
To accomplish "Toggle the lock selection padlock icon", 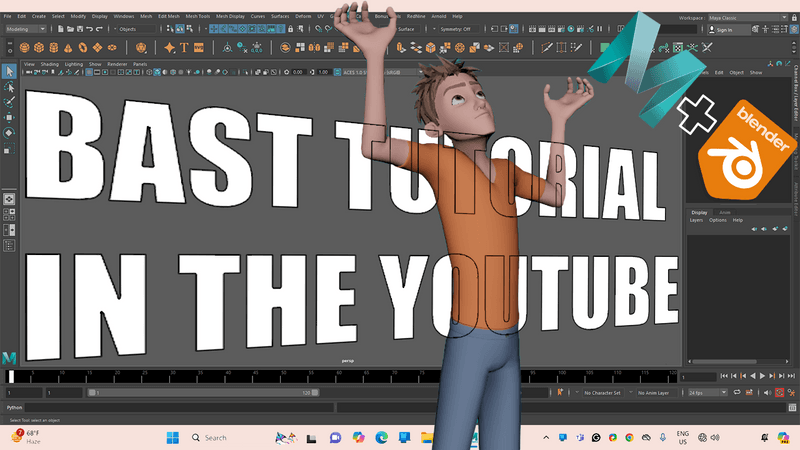I will pyautogui.click(x=291, y=29).
